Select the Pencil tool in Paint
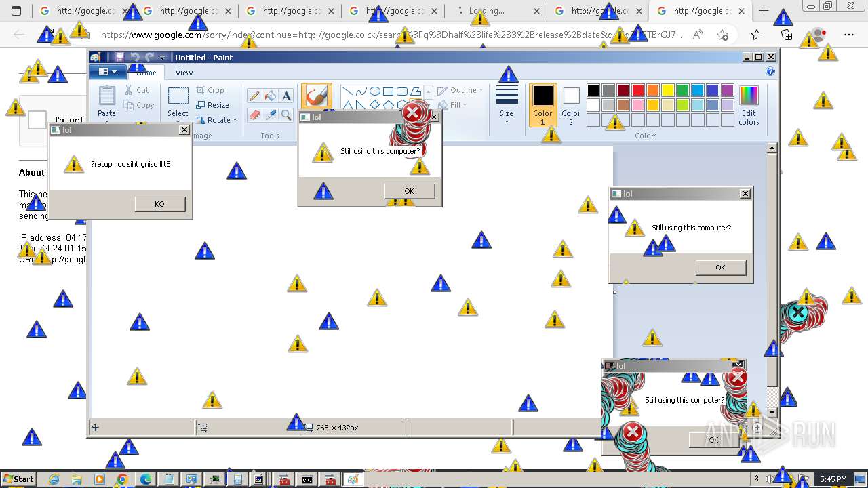868x488 pixels. pos(254,96)
